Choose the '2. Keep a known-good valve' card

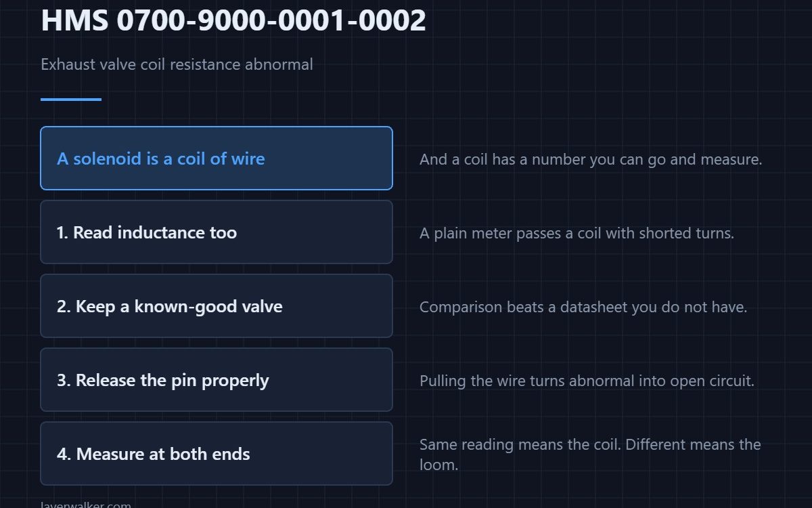pyautogui.click(x=217, y=306)
